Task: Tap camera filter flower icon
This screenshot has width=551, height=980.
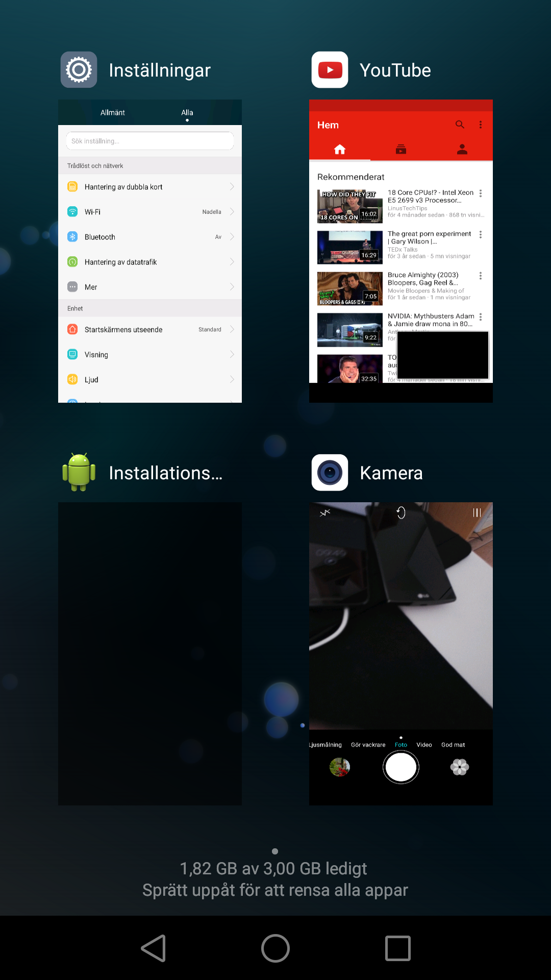Action: click(460, 767)
